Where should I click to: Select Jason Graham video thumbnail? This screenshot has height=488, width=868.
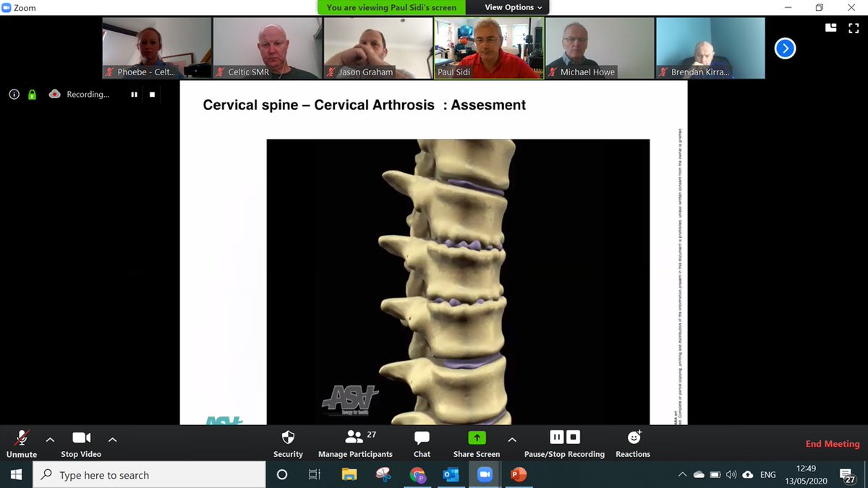[378, 48]
